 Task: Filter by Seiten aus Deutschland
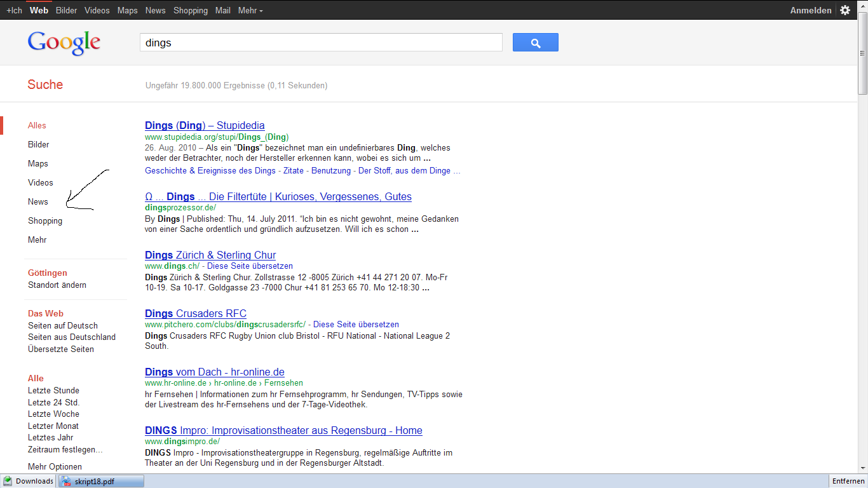pyautogui.click(x=72, y=337)
